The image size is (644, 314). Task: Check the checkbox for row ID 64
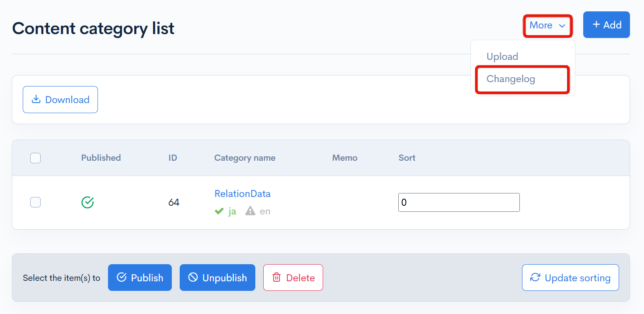(35, 202)
